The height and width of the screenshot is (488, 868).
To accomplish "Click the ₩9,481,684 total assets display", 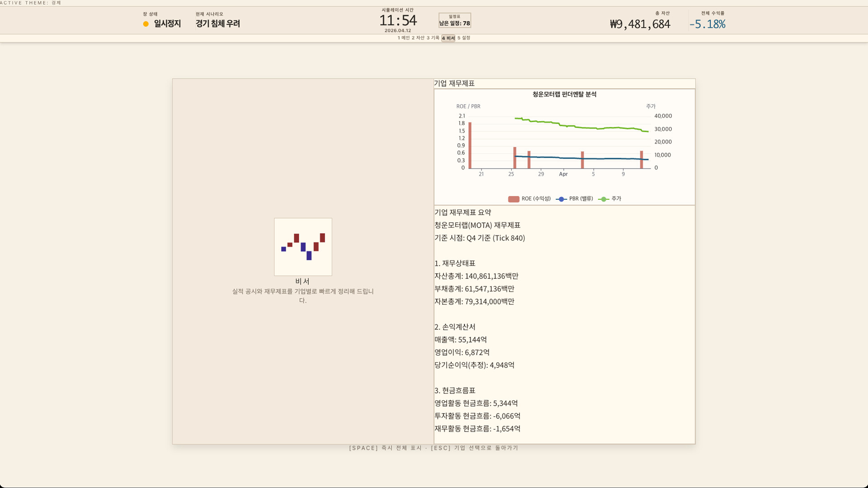I will 639,25.
